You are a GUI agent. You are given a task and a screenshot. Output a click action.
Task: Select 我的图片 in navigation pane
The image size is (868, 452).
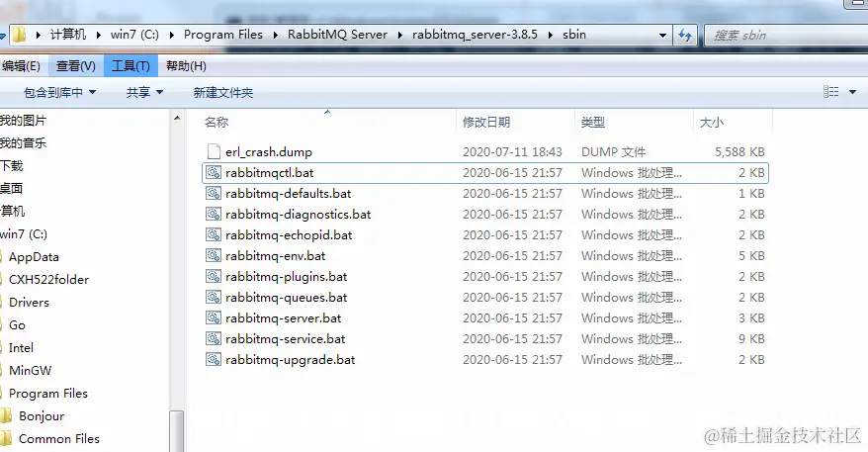(x=24, y=121)
